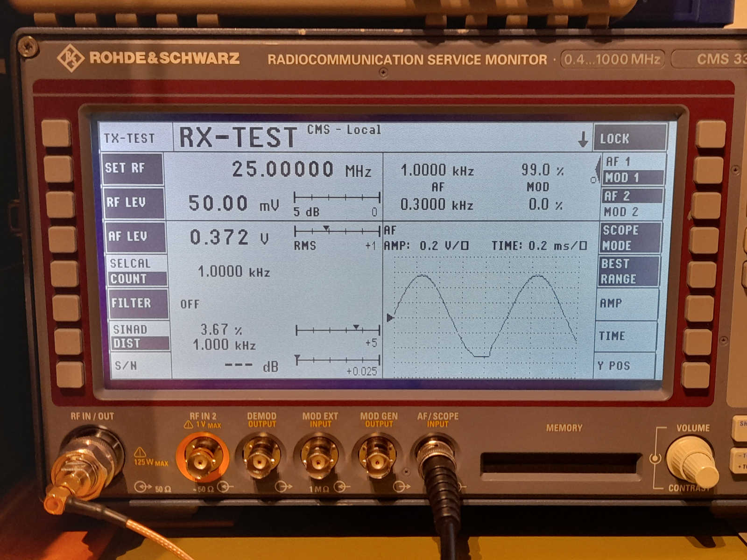Select the BEST RANGE on-screen softkey label
The height and width of the screenshot is (560, 747).
[x=628, y=271]
